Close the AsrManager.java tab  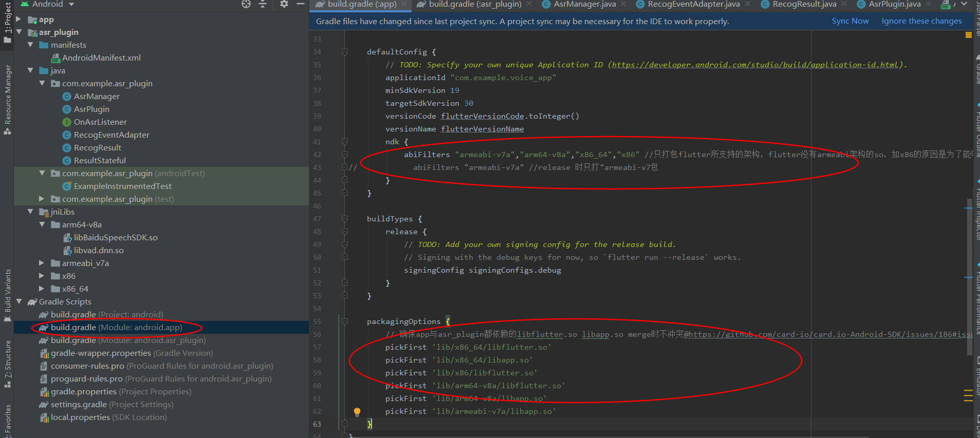[623, 4]
